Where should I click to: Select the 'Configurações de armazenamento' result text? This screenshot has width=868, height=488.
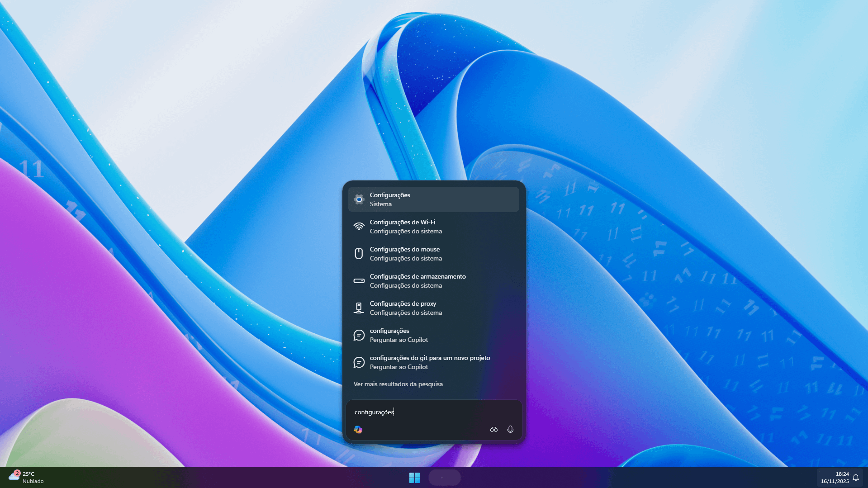[417, 276]
